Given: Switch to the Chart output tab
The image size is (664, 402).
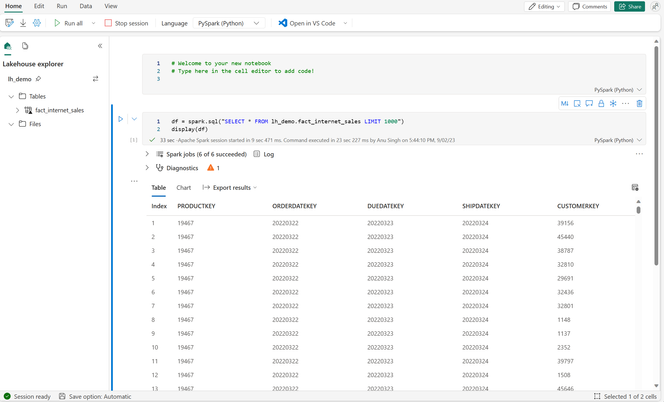Looking at the screenshot, I should (x=184, y=188).
